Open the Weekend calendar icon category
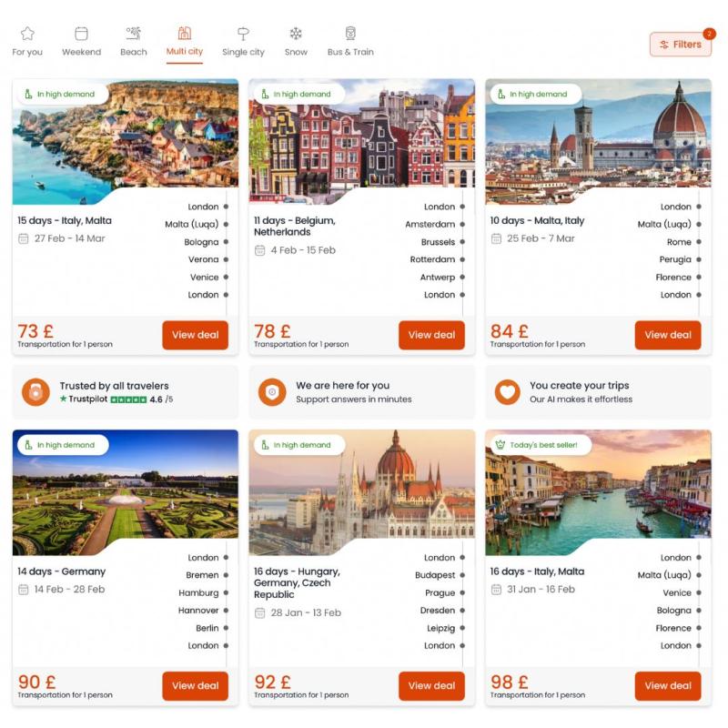This screenshot has height=728, width=728. (81, 34)
